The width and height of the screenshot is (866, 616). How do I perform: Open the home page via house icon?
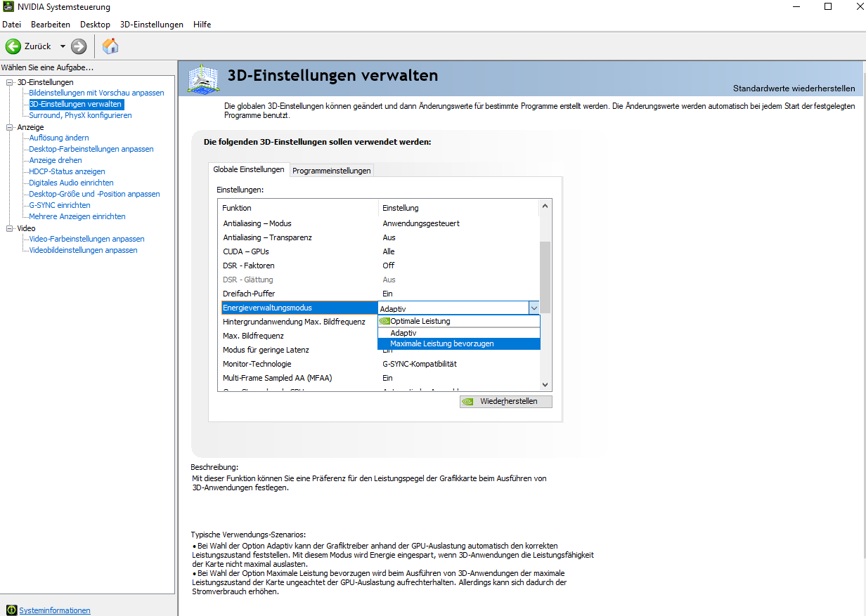[x=110, y=46]
